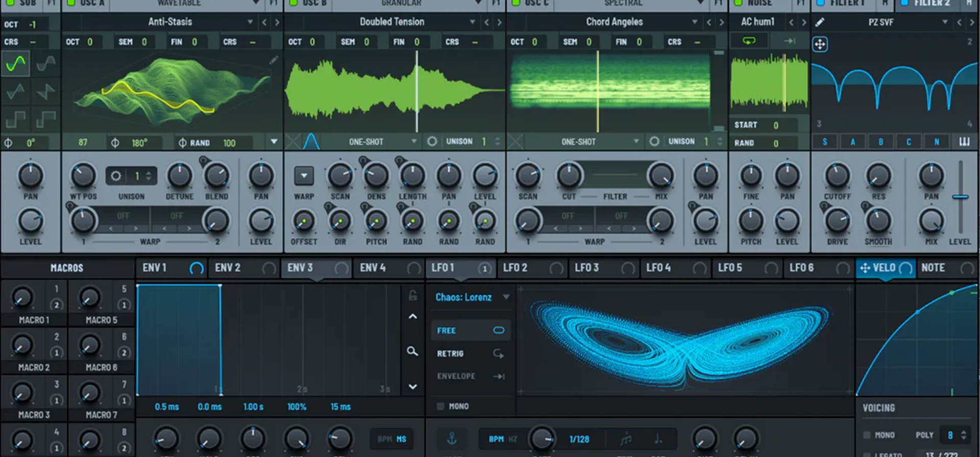The height and width of the screenshot is (457, 980).
Task: Switch to the LFO 2 tab
Action: pos(533,268)
